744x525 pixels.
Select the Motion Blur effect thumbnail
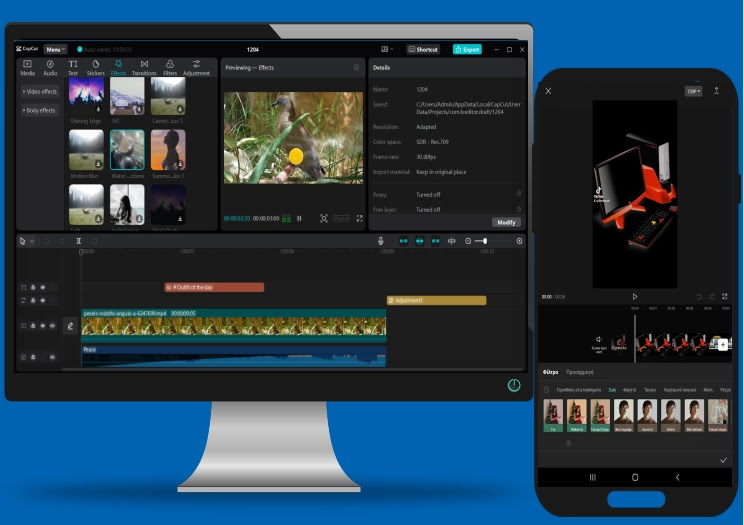[x=86, y=150]
